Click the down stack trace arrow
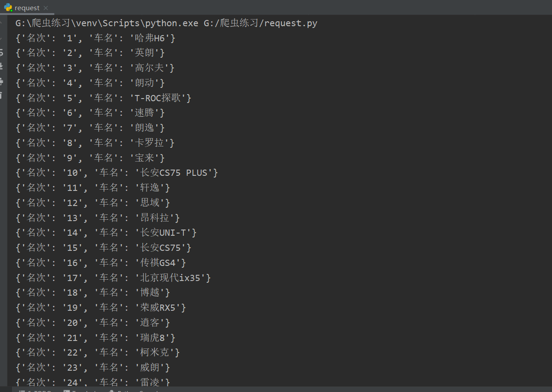Viewport: 552px width, 392px height. coord(1,38)
